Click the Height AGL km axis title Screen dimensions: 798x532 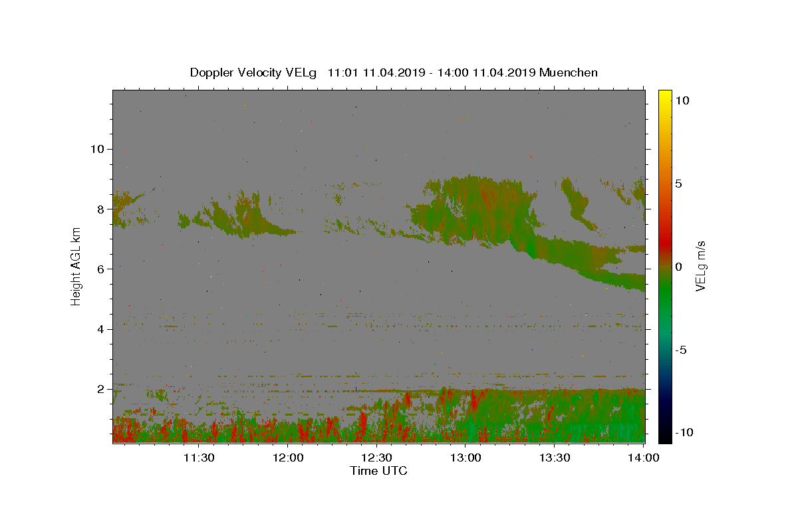click(x=76, y=266)
